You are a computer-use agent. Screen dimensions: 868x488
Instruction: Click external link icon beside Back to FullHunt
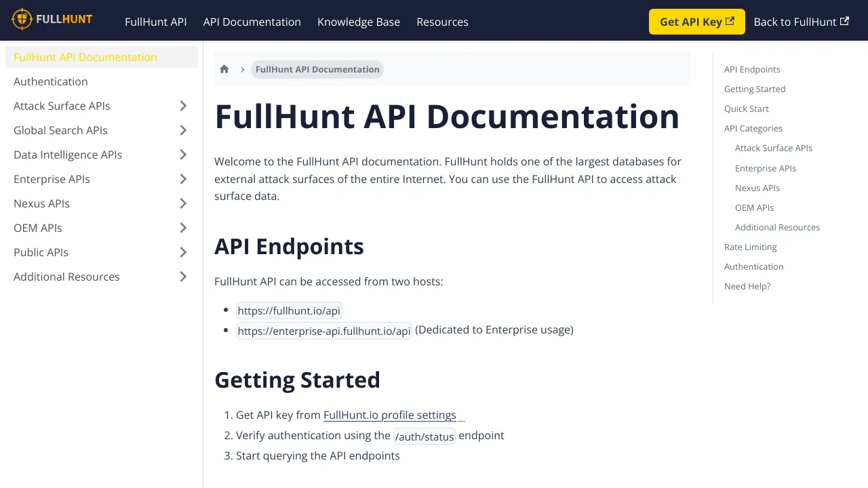(844, 21)
